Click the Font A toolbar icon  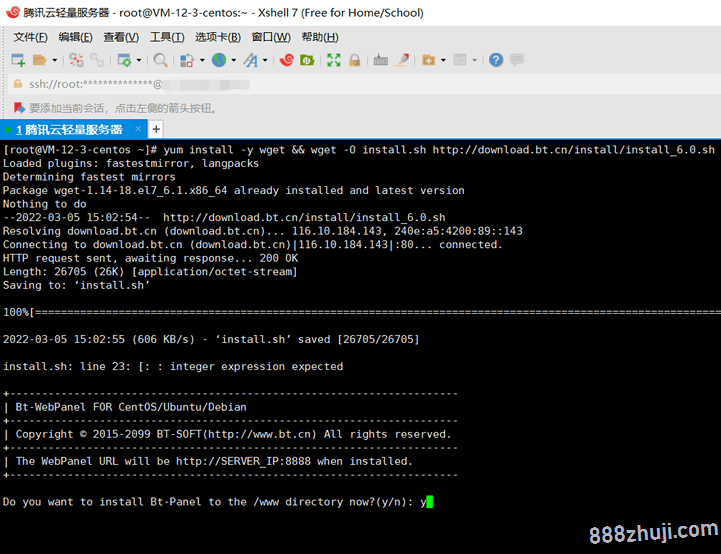pyautogui.click(x=251, y=60)
